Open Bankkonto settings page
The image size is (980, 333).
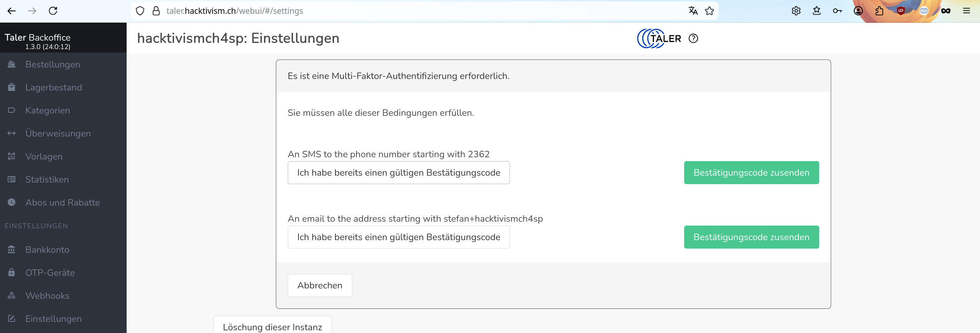point(47,250)
